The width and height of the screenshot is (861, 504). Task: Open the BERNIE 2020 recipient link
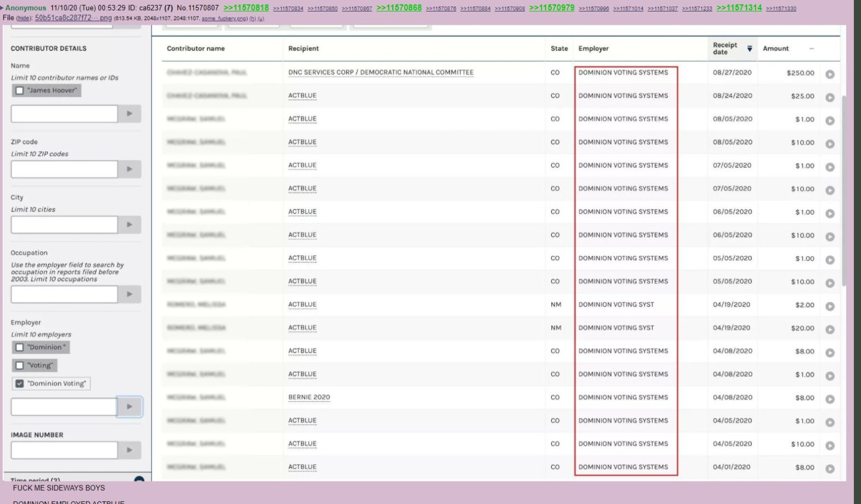[x=309, y=397]
